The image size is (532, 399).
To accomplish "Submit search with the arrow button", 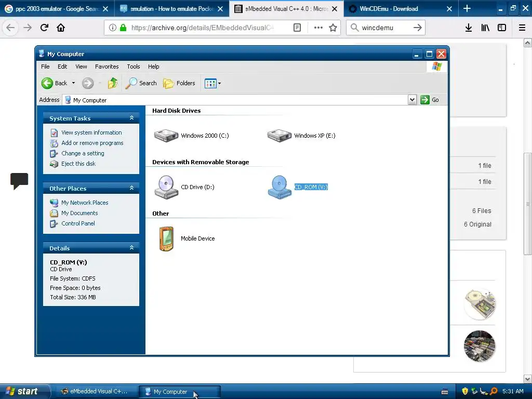I will click(x=418, y=28).
